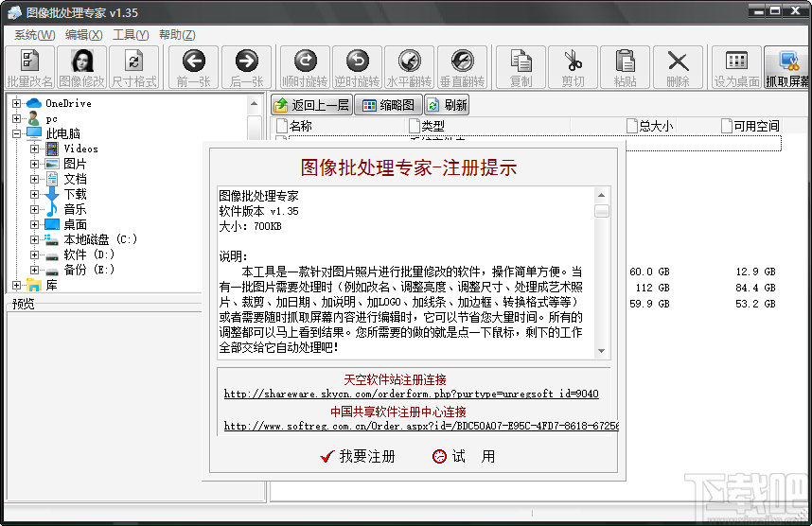
Task: Click the 刷新 refresh button
Action: [447, 105]
